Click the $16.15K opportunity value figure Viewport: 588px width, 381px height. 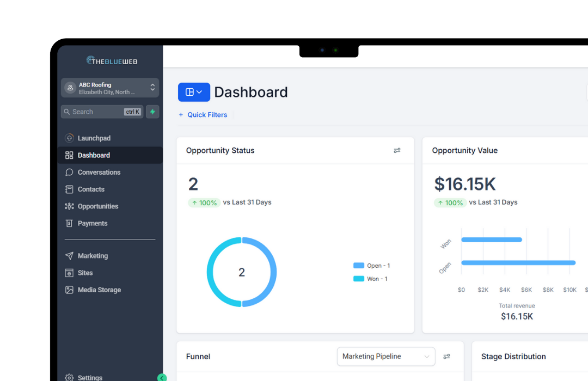tap(465, 184)
